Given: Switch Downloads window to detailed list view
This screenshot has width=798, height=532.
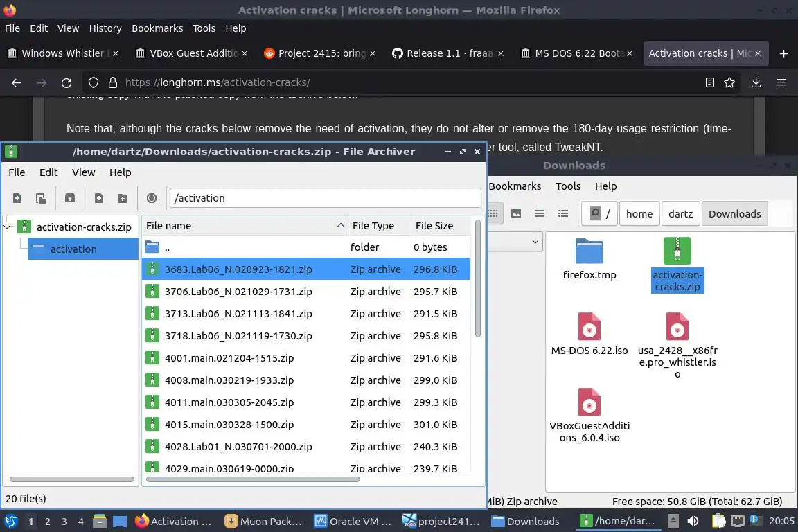Looking at the screenshot, I should coord(563,213).
